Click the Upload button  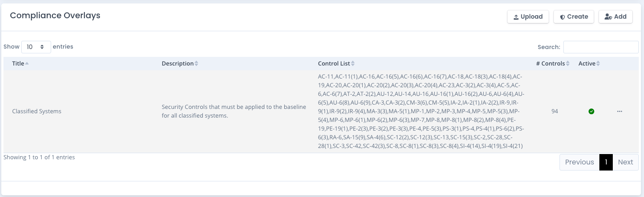pos(528,16)
